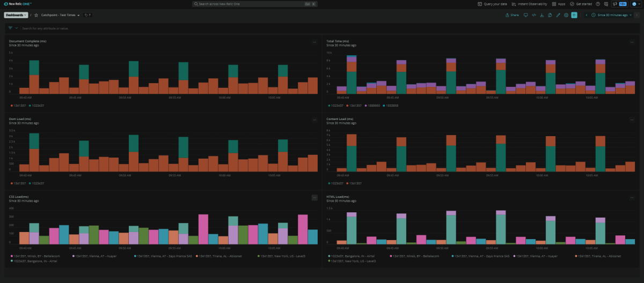Screen dimensions: 644x283
Task: Click the download dashboard icon
Action: click(541, 15)
